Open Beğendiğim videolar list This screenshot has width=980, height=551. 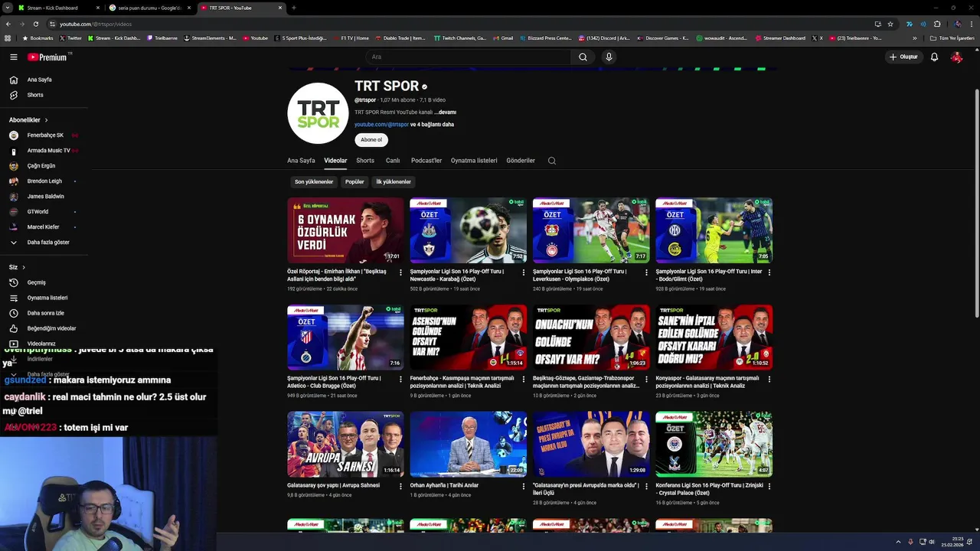tap(42, 328)
